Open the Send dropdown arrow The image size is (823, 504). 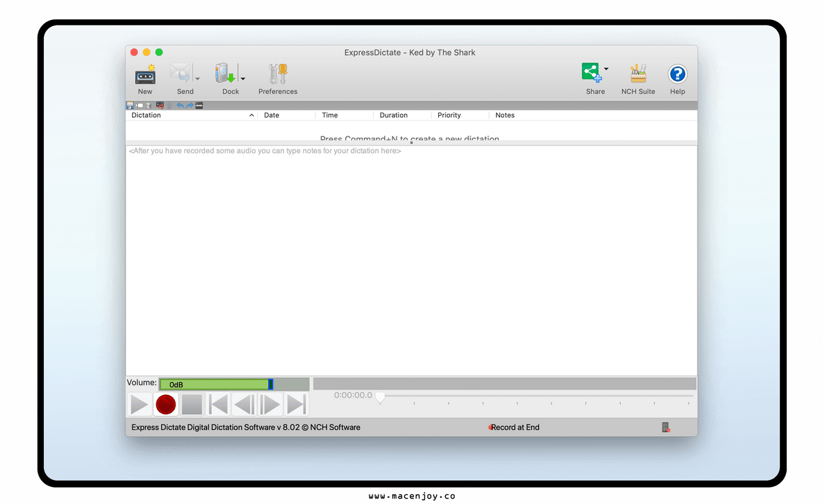198,79
